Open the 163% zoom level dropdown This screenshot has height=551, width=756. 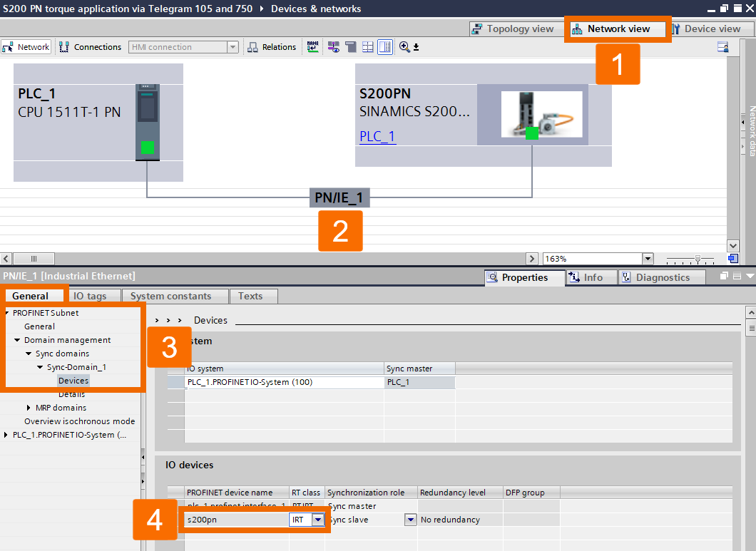[x=648, y=259]
